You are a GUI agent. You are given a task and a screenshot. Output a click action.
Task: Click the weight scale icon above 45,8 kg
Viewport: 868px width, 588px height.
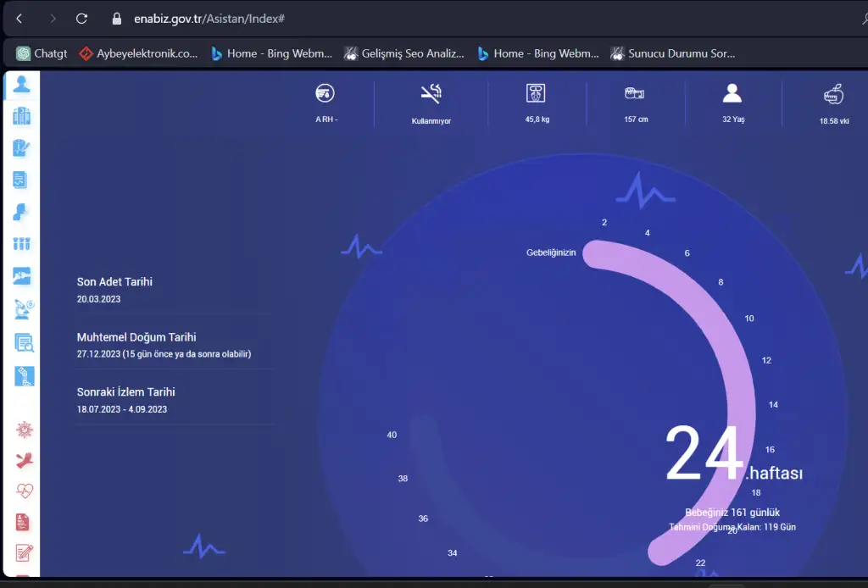536,93
